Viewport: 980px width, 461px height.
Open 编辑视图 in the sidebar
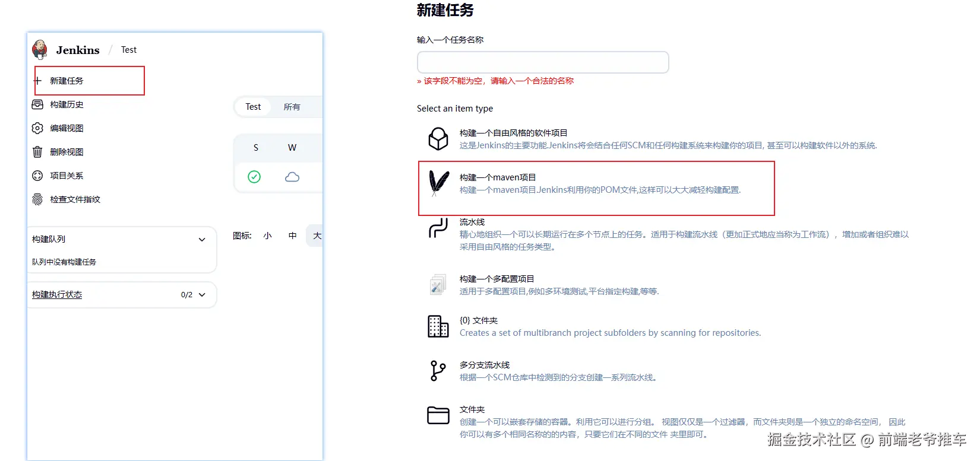(x=67, y=128)
